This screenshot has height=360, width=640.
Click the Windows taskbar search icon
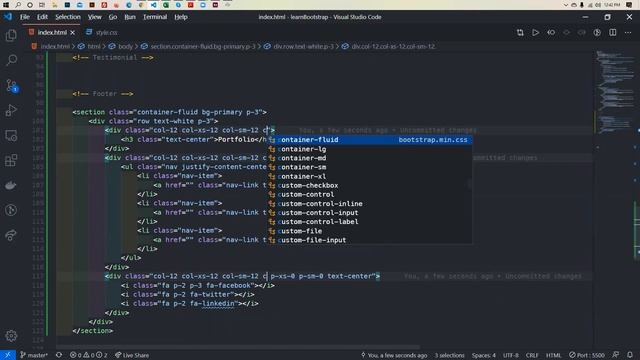coord(18,5)
